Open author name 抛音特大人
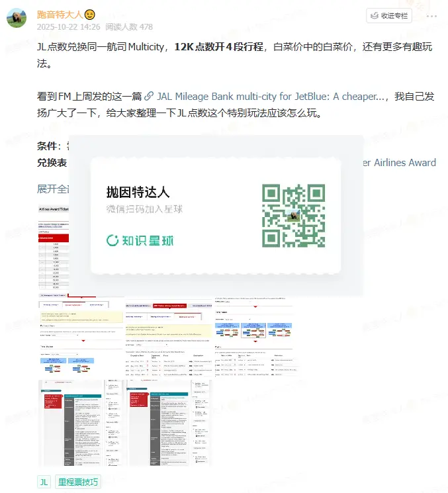448x493 pixels. point(58,14)
